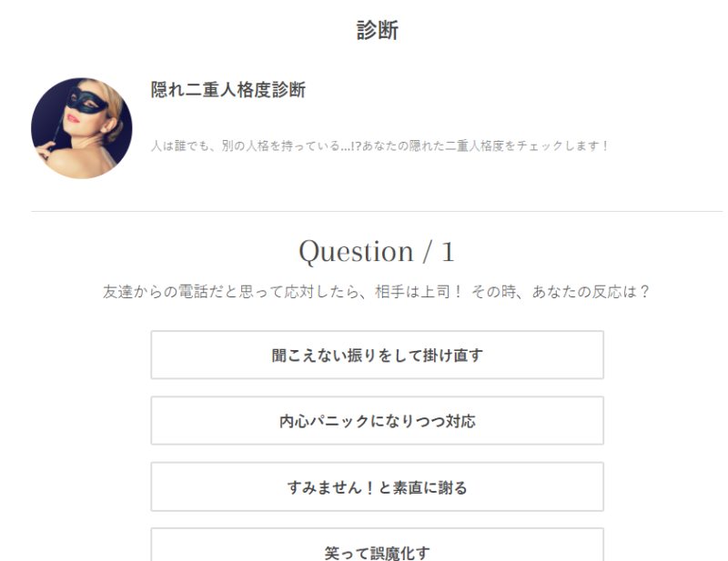
Task: Choose 内心パニックになりつつ対応 answer
Action: (x=377, y=421)
